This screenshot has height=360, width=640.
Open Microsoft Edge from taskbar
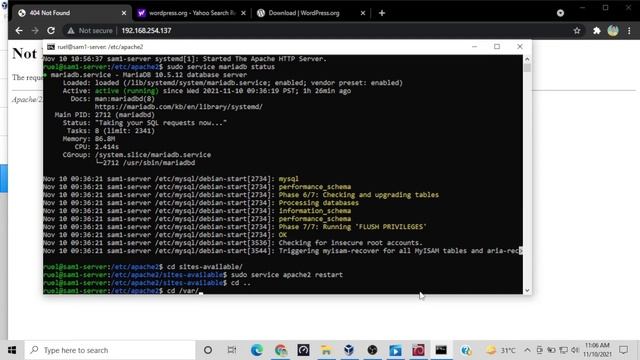(x=257, y=350)
